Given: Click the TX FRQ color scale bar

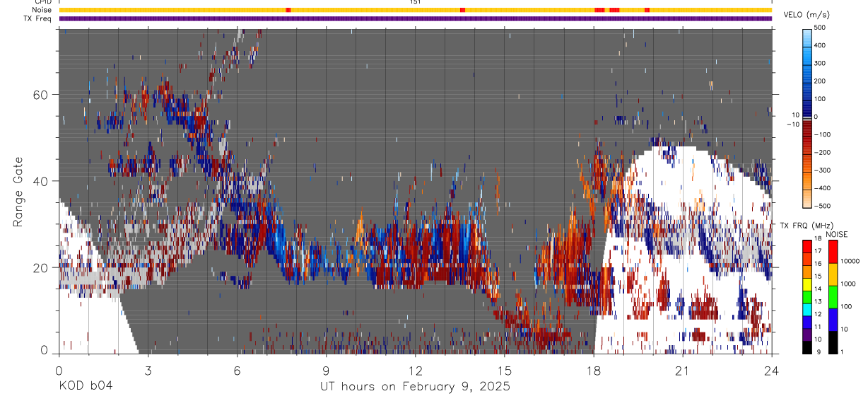Looking at the screenshot, I should [x=807, y=296].
